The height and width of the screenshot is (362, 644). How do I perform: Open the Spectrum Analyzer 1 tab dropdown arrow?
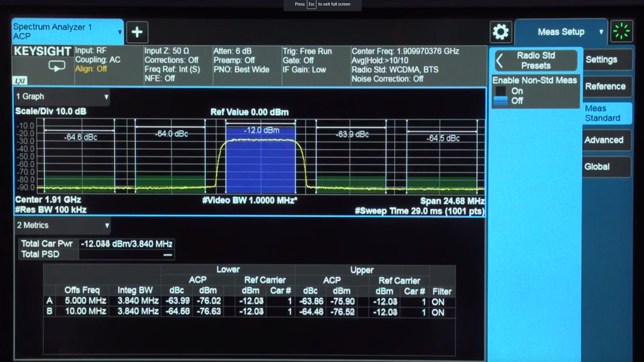pyautogui.click(x=120, y=32)
